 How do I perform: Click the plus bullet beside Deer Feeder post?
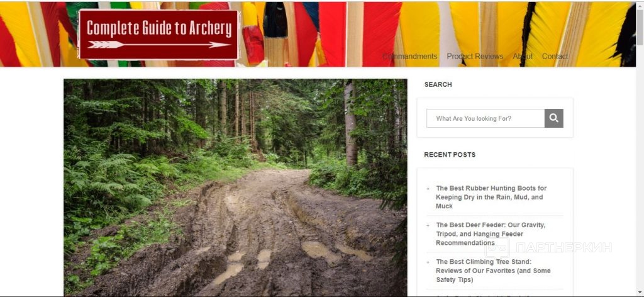point(428,225)
